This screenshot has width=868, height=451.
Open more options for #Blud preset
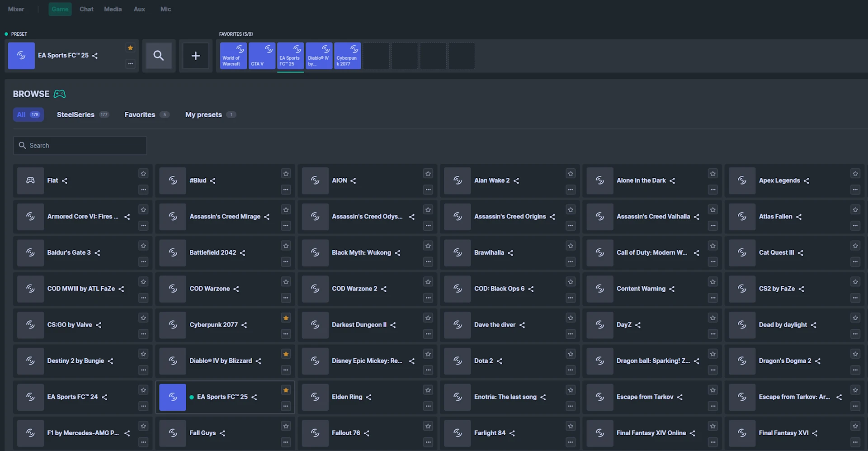point(286,190)
